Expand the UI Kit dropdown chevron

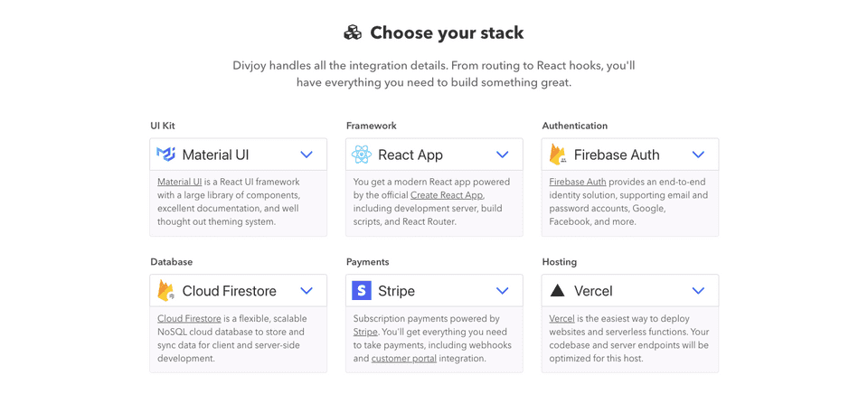pos(307,155)
